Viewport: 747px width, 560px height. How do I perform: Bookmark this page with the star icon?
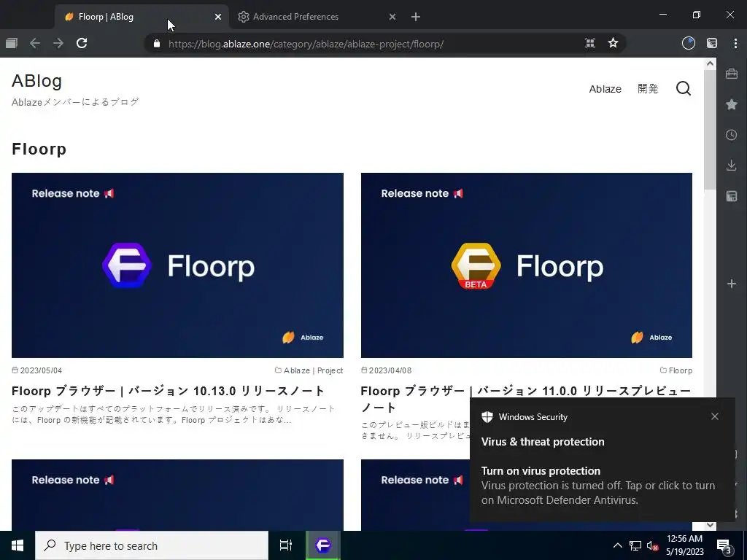(x=613, y=43)
